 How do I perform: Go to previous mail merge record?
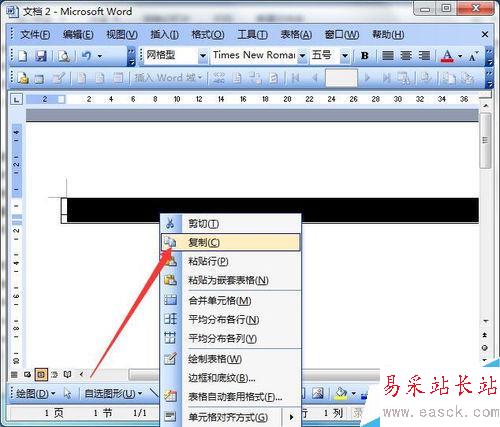[x=314, y=78]
